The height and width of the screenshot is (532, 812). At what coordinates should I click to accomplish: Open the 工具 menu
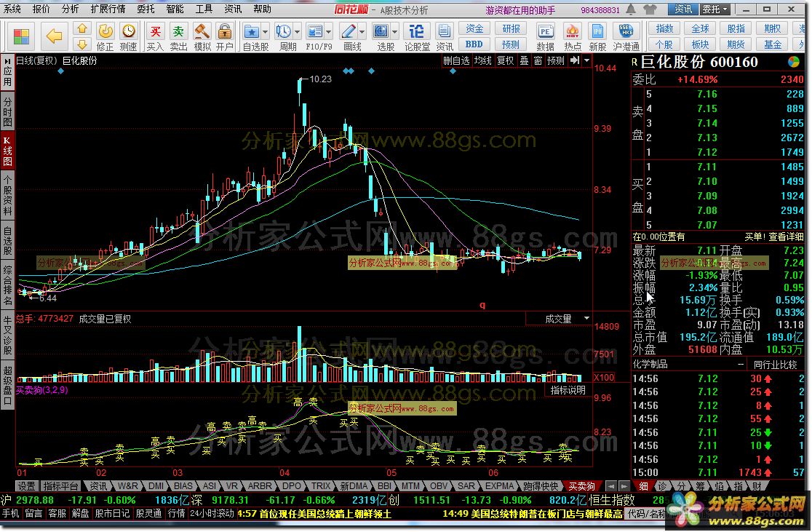coord(204,9)
